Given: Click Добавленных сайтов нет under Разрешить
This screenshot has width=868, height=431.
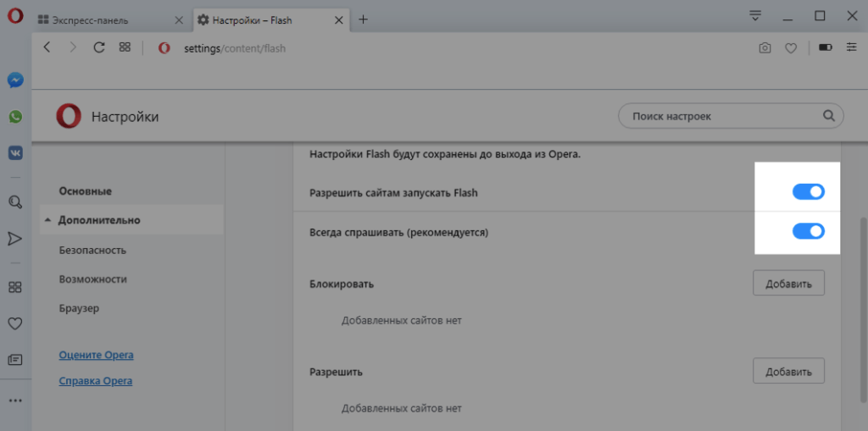Looking at the screenshot, I should coord(401,409).
